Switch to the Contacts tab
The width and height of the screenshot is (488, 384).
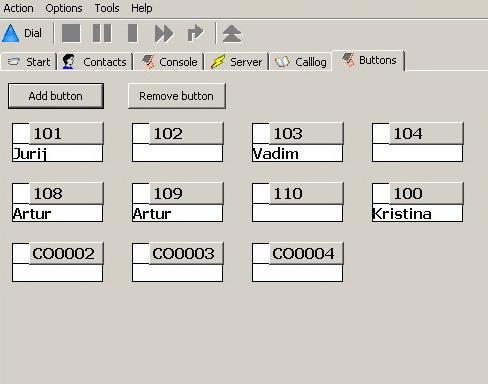click(96, 62)
